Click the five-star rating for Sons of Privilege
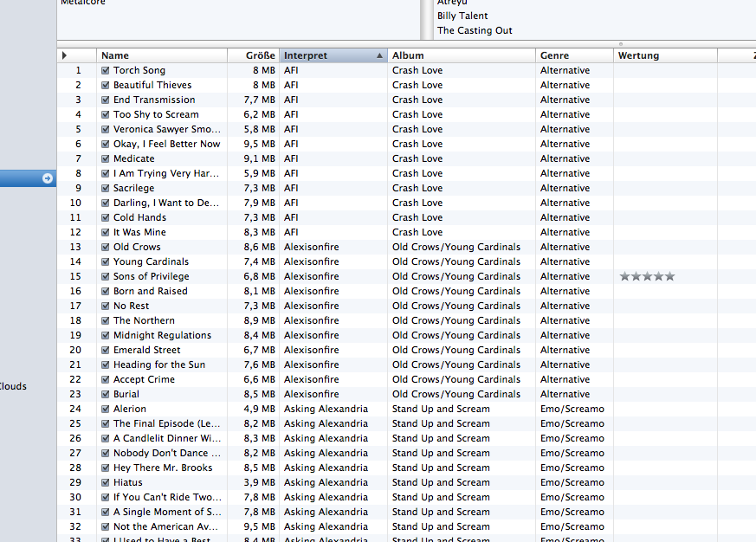This screenshot has width=756, height=542. point(647,276)
